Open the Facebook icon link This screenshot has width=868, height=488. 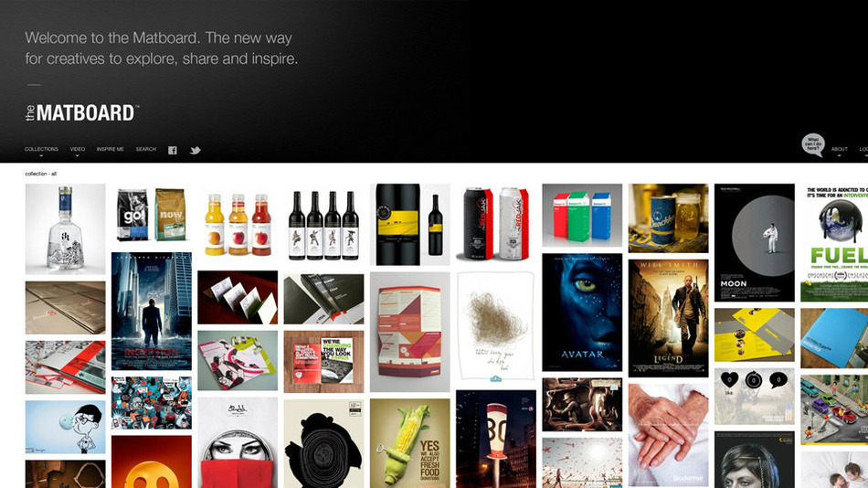(172, 150)
